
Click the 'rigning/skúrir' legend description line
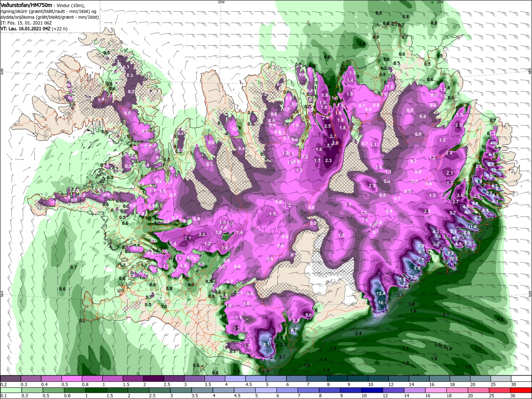point(48,11)
